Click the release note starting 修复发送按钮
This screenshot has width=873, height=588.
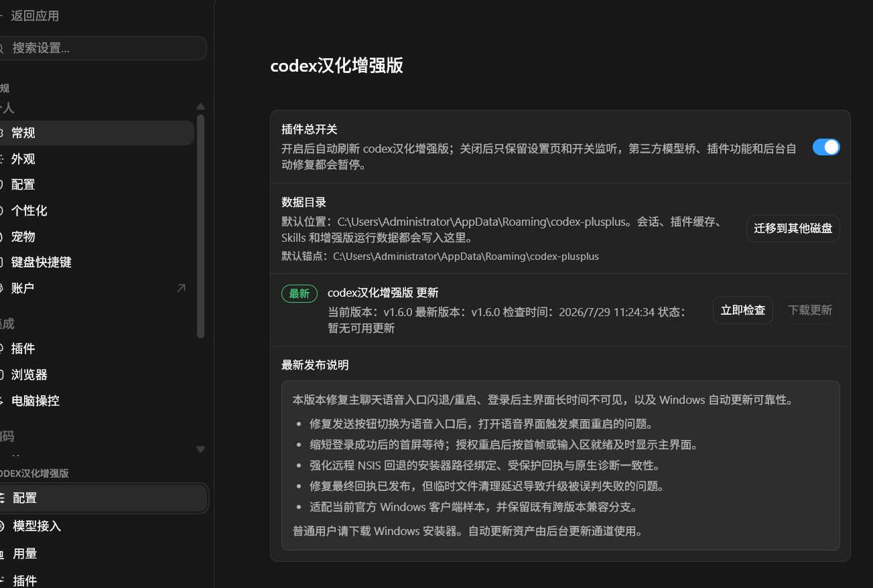(x=480, y=424)
